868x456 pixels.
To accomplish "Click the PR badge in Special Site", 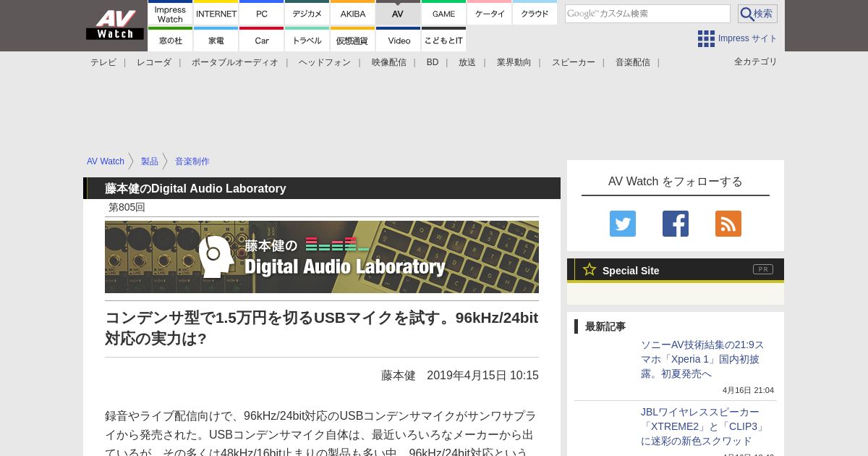I will [763, 269].
